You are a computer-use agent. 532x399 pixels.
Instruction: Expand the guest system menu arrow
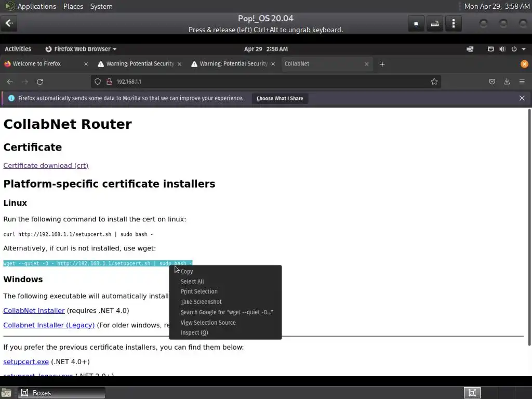pyautogui.click(x=524, y=49)
